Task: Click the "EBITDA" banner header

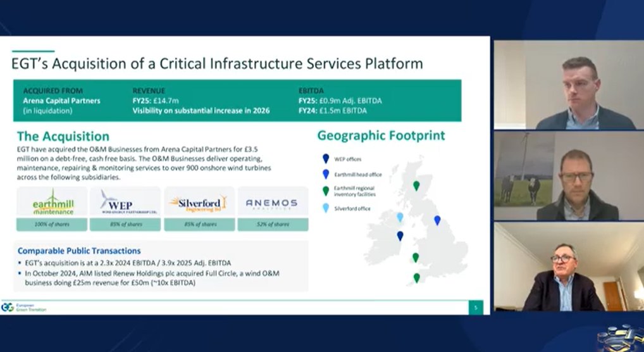Action: coord(311,91)
